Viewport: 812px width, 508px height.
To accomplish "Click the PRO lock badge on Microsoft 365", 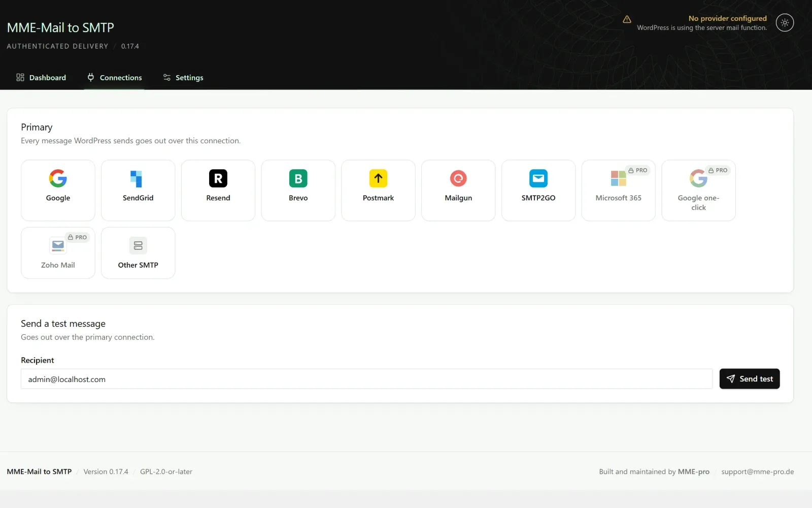I will 637,170.
